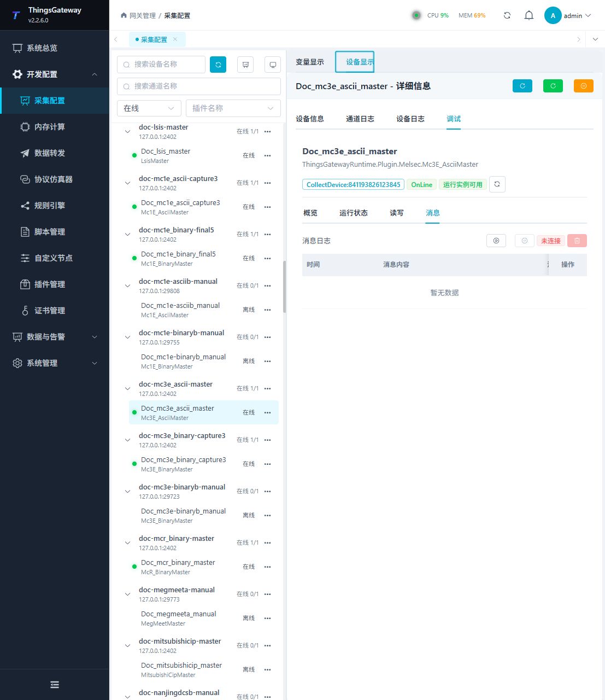Collapse the doc-megmeeta-manual tree node
The image size is (605, 700).
[127, 594]
